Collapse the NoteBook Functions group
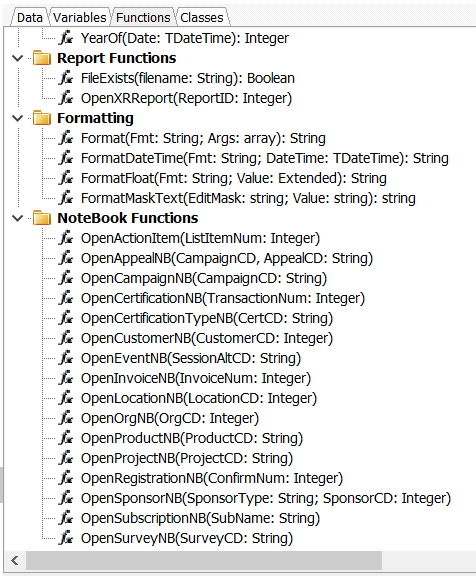 17,218
